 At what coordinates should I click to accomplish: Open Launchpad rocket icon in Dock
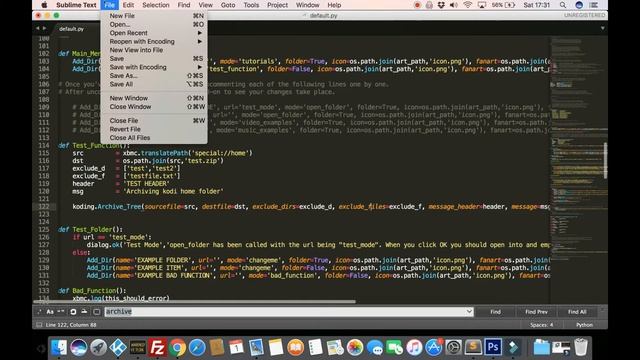tap(98, 347)
